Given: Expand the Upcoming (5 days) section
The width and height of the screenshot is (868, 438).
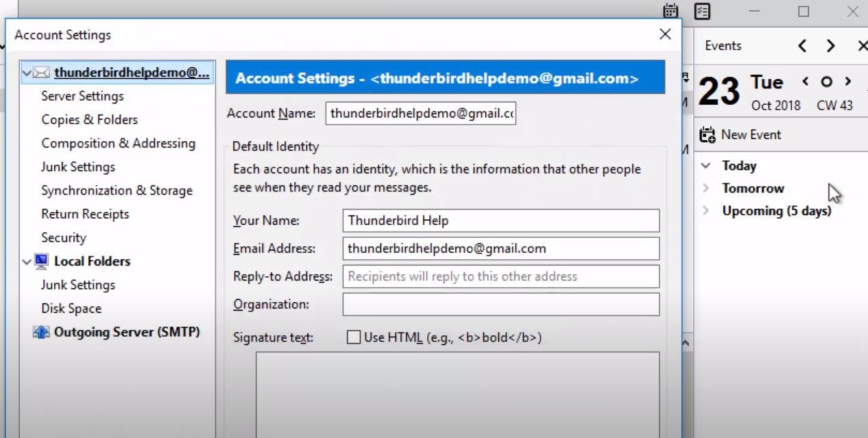Looking at the screenshot, I should (706, 210).
